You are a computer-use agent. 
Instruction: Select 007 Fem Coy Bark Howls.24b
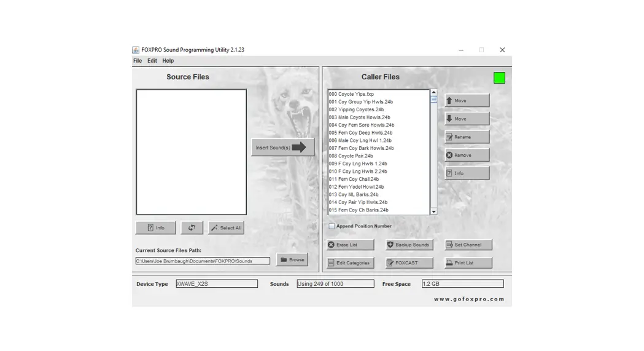click(x=379, y=148)
